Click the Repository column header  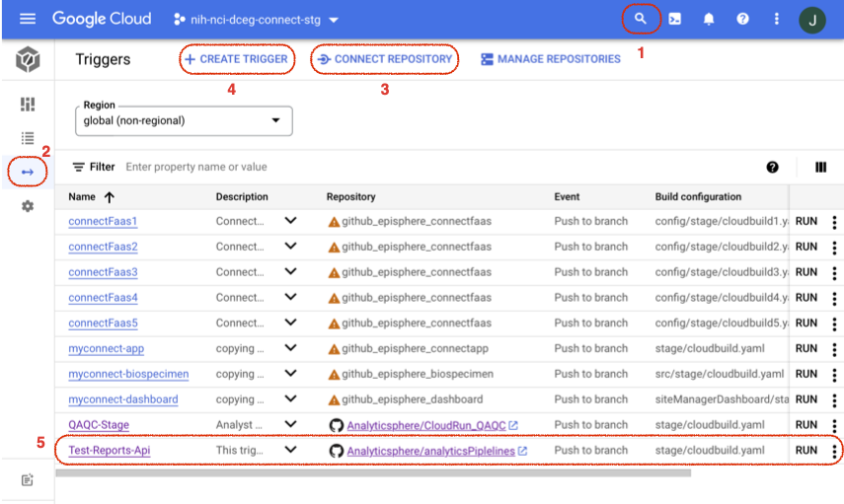(351, 197)
